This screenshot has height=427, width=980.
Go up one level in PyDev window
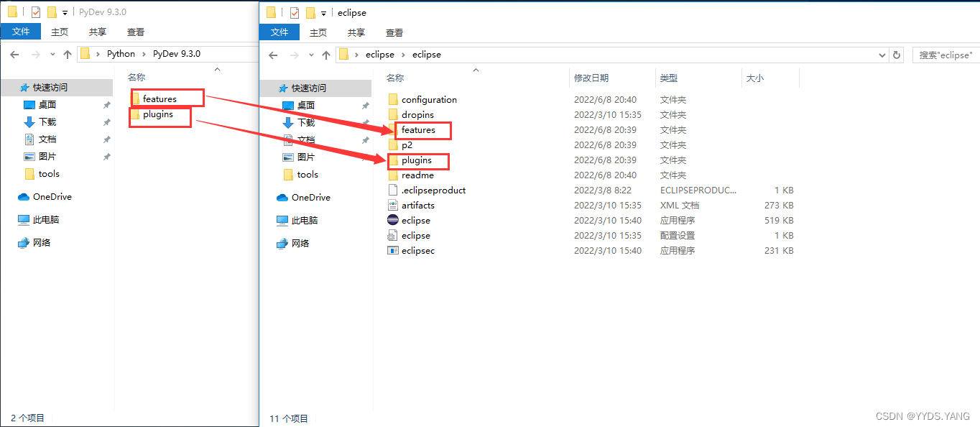point(68,54)
